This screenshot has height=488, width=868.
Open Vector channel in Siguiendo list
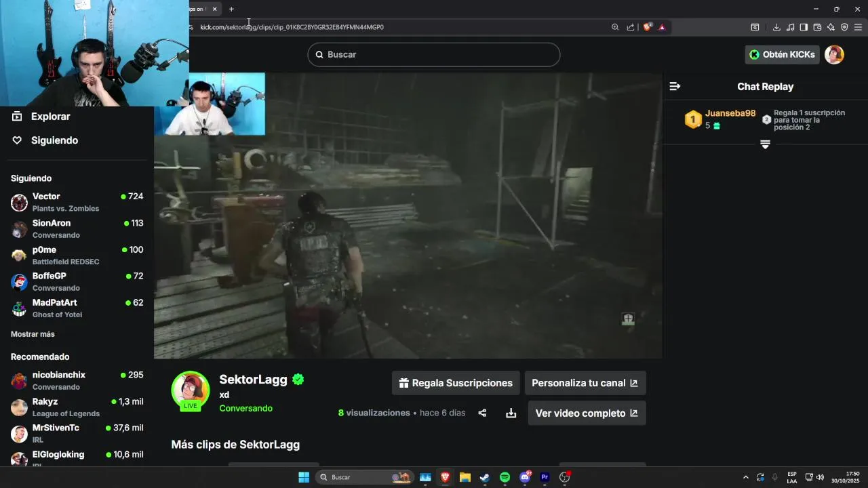(77, 202)
